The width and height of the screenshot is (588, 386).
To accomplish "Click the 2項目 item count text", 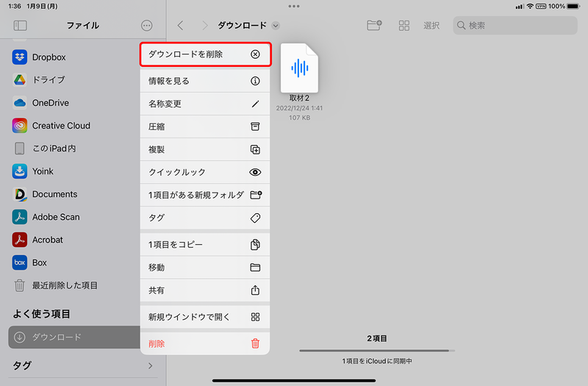I will coord(377,338).
